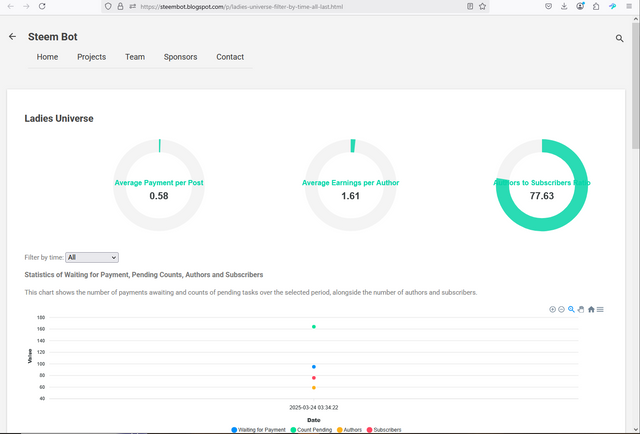Viewport: 640px width, 434px height.
Task: Click the 'This chart shows' description text
Action: [251, 292]
